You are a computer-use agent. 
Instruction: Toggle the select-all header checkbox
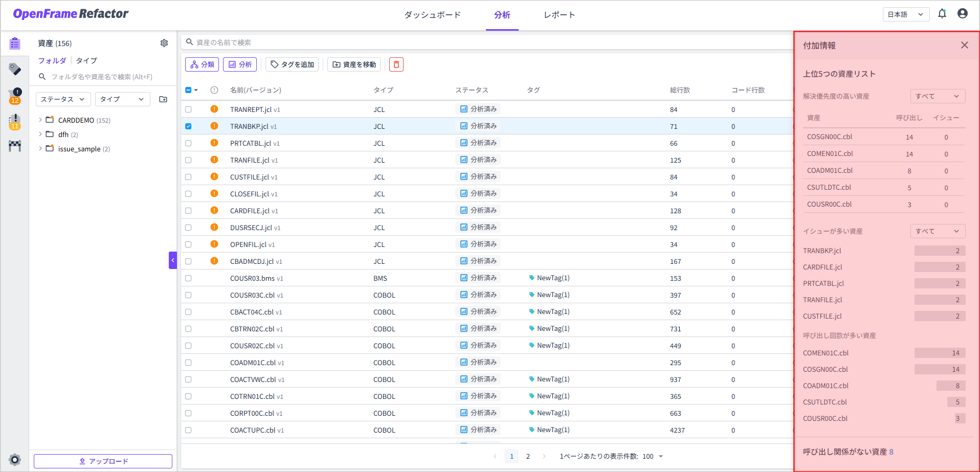(x=188, y=90)
